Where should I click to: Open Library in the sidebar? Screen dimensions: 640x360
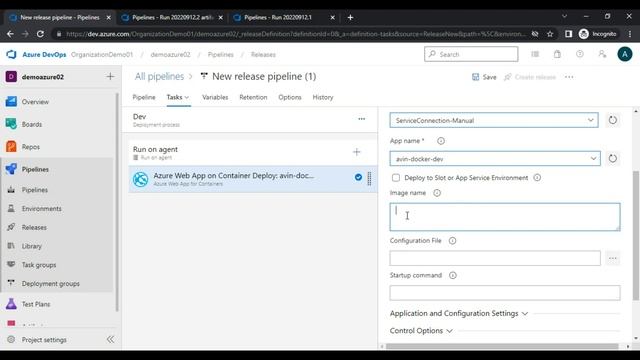point(31,246)
